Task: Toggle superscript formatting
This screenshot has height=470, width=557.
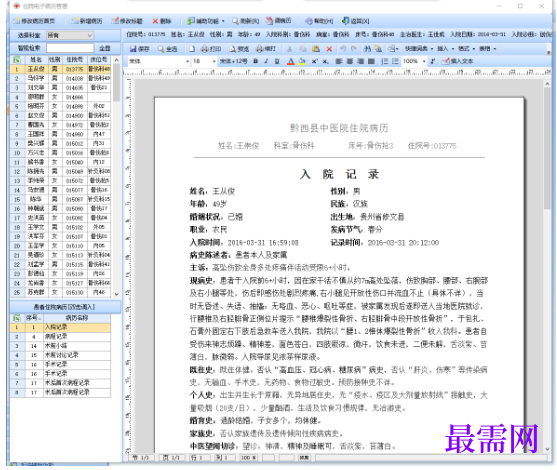Action: click(314, 61)
